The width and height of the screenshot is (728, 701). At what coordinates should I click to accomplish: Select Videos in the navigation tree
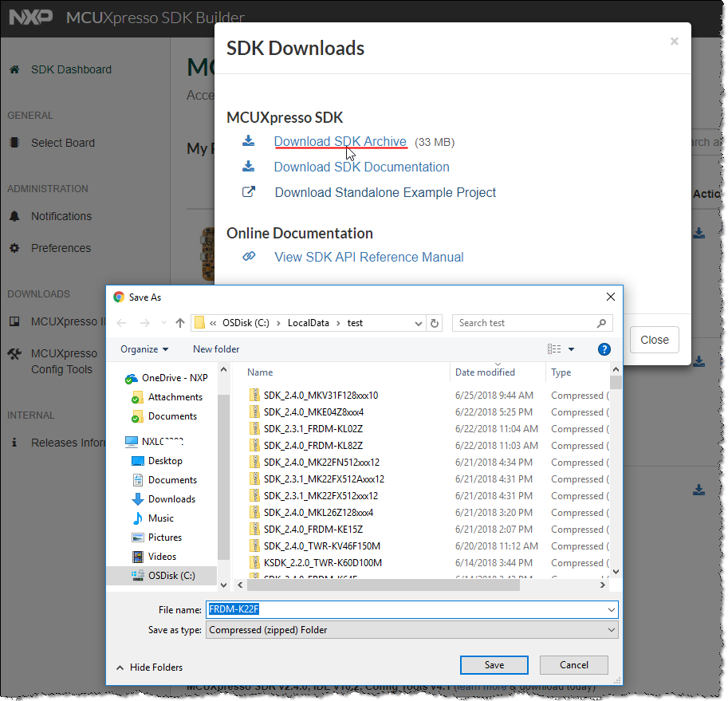point(162,556)
